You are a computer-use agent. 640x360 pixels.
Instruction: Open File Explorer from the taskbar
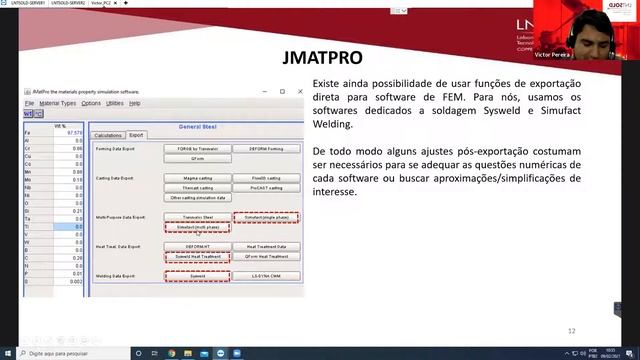(x=188, y=353)
